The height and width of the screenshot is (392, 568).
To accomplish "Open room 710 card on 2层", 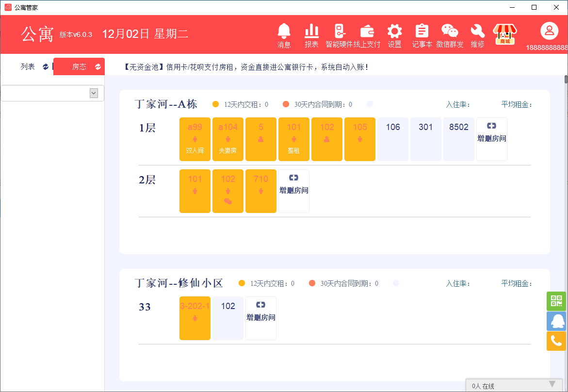I will point(261,191).
